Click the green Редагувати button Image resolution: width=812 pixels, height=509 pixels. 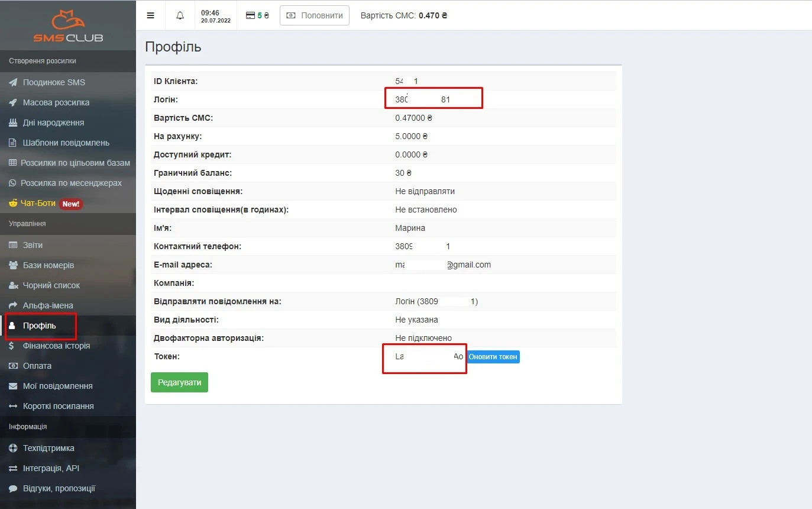[x=179, y=382]
